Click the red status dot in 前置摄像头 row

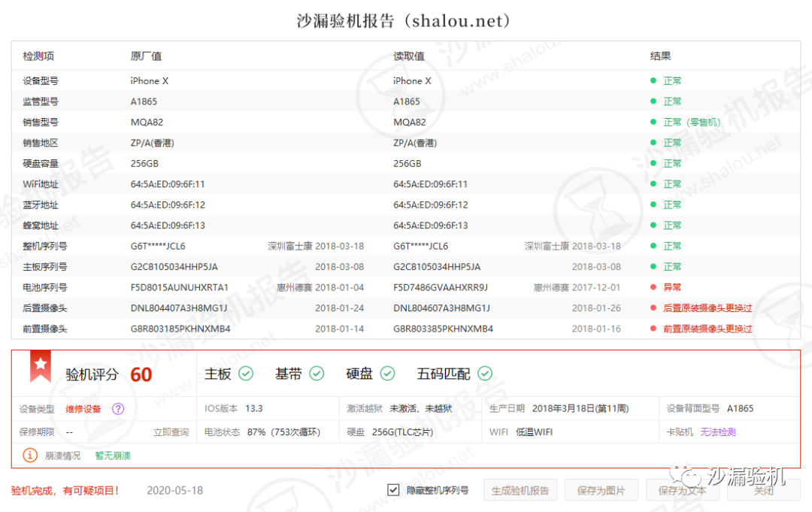coord(653,329)
